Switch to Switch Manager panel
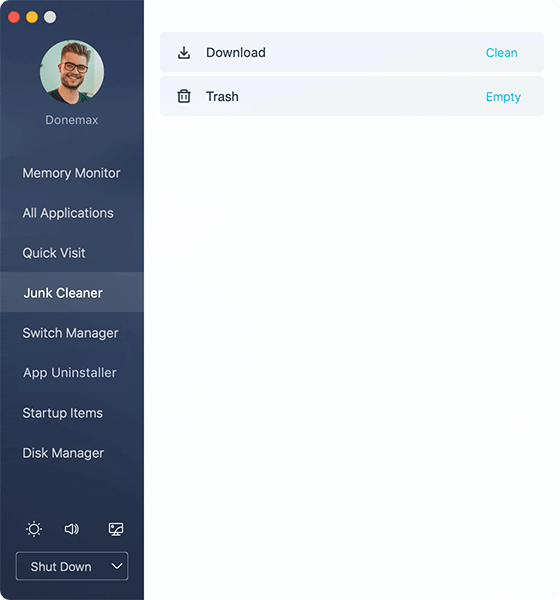560x600 pixels. (x=70, y=333)
